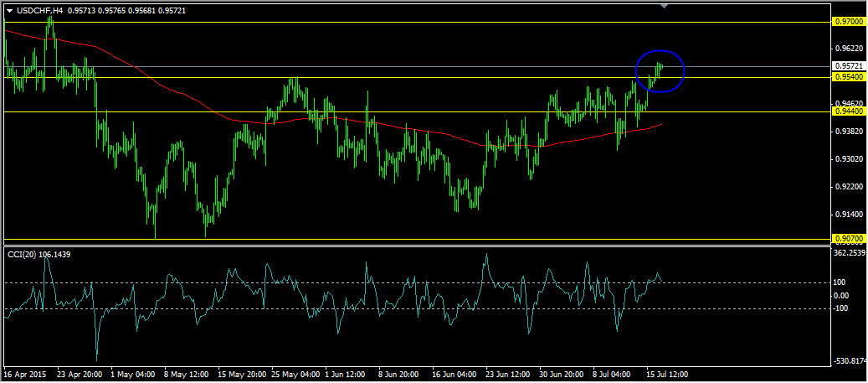Viewport: 868px width, 383px height.
Task: Click the 0.92200 price scale value
Action: (x=850, y=187)
